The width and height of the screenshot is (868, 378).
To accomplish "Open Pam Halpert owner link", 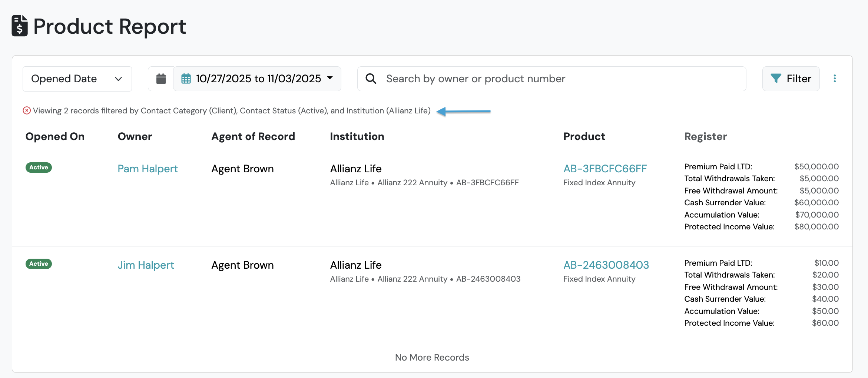I will click(x=148, y=169).
